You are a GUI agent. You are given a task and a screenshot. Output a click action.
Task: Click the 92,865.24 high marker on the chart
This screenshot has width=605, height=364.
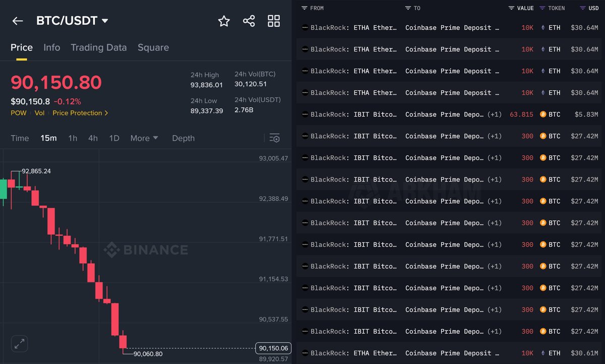click(36, 171)
